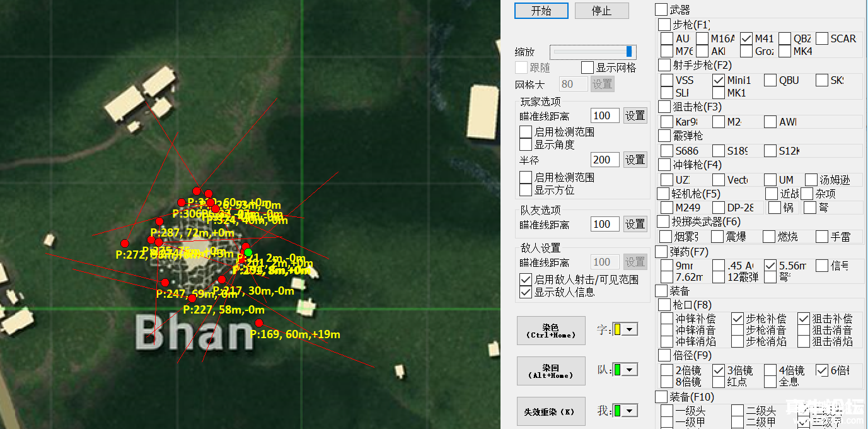Focus the 半径 input showing 200
Viewport: 868px width, 429px height.
605,160
